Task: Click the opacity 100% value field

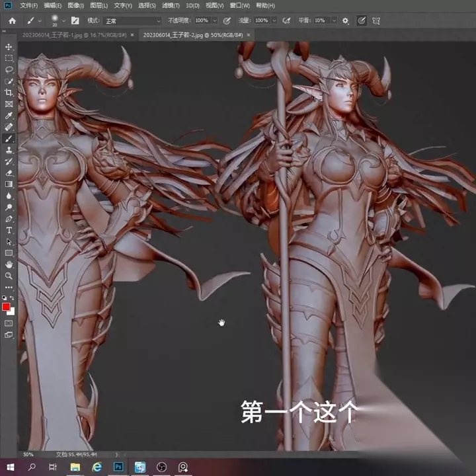Action: pos(202,20)
